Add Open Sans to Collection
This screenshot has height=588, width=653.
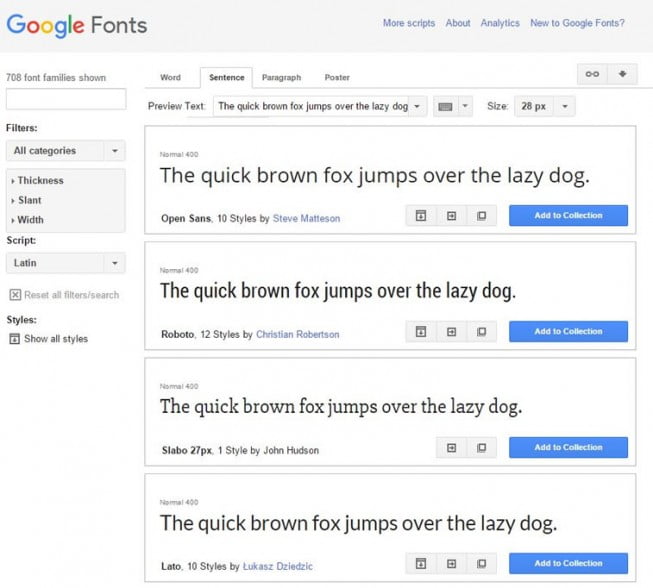[x=568, y=216]
